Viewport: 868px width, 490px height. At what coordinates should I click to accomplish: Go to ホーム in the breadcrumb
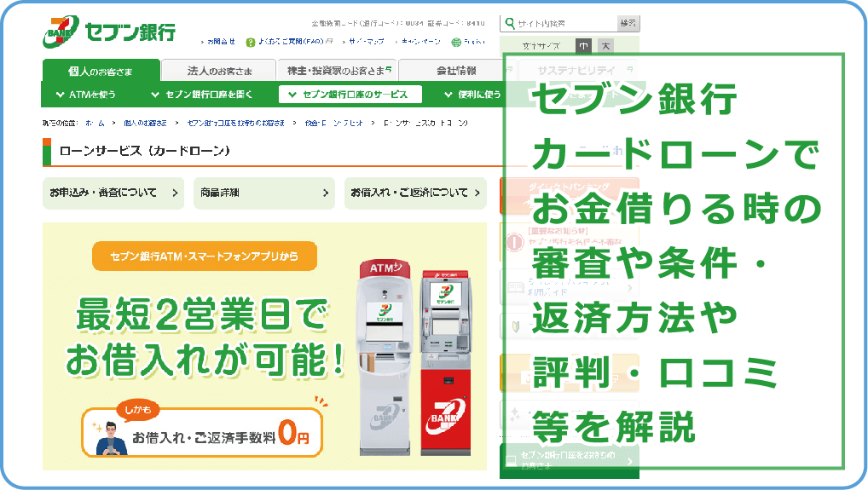(95, 123)
